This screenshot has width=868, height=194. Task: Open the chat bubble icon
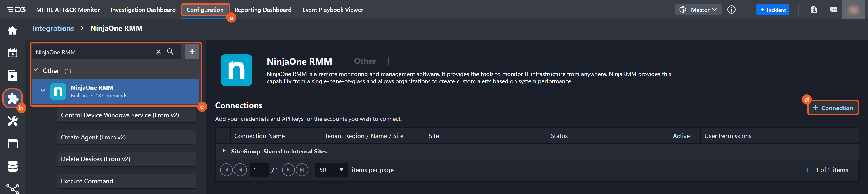(833, 10)
